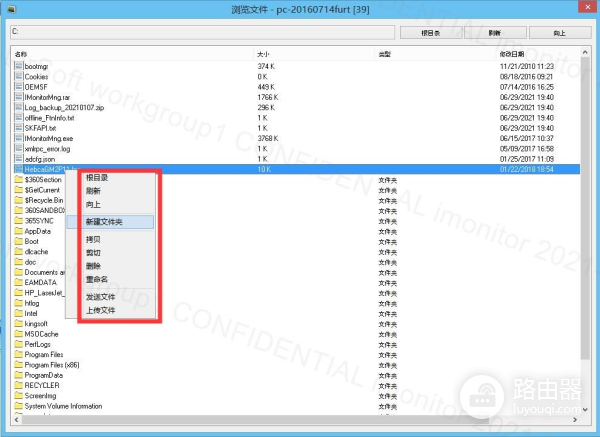Click the doc folder name
Viewport: 600px width, 437px height.
point(30,262)
